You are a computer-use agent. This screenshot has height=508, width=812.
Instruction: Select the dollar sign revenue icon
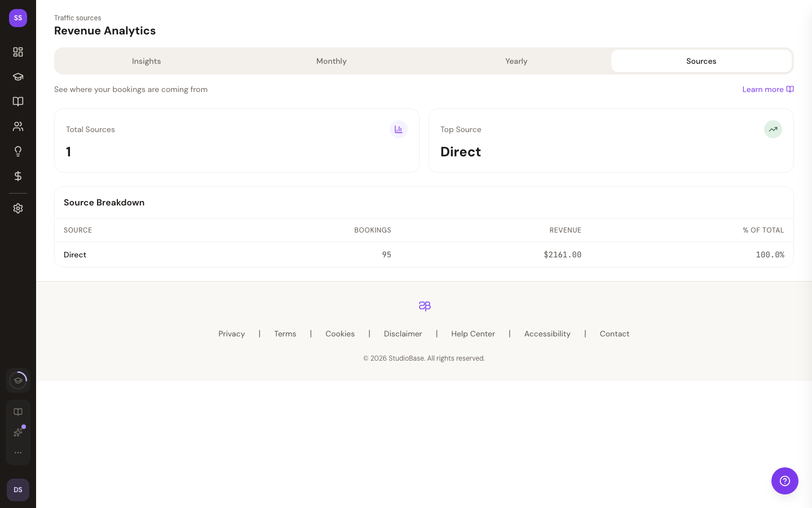18,176
